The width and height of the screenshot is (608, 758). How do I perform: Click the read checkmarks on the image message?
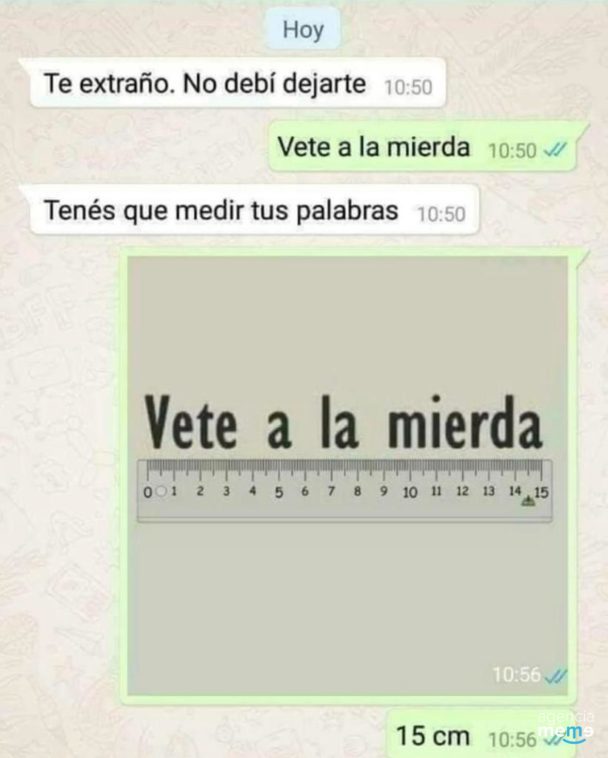click(556, 676)
